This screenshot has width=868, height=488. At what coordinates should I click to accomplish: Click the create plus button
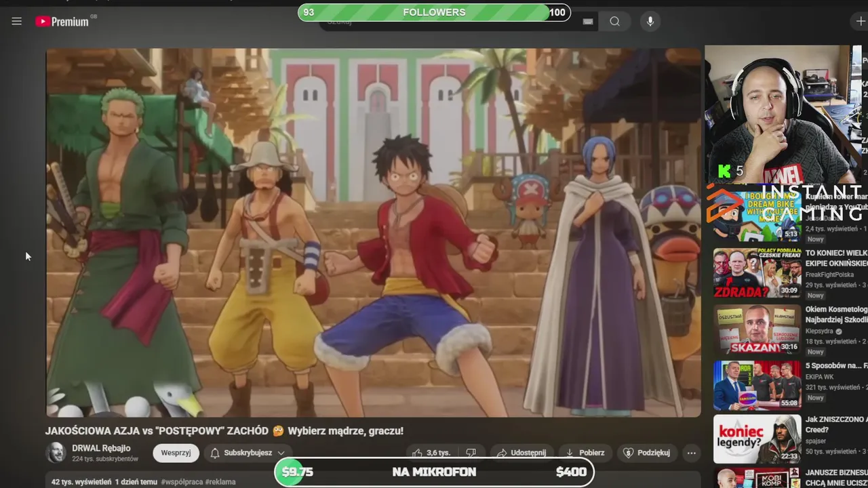click(860, 22)
